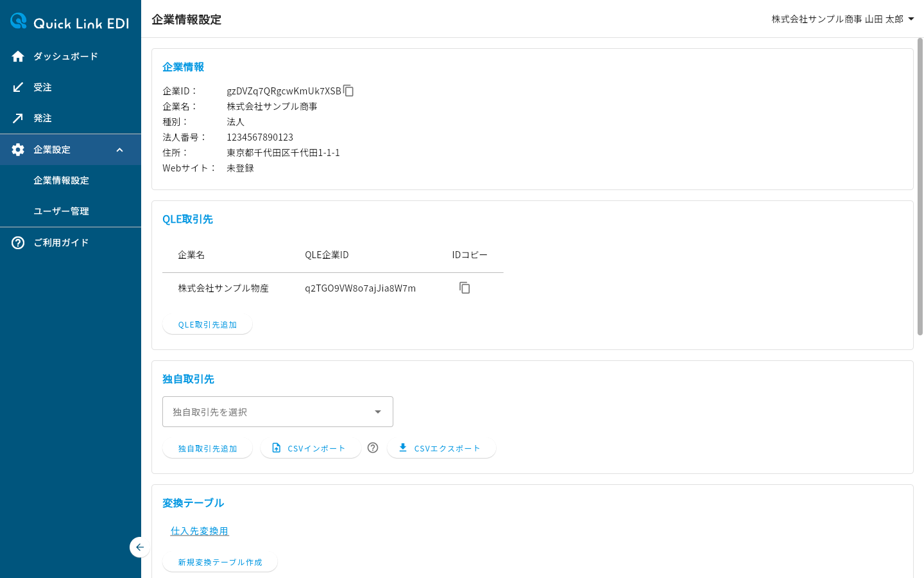Viewport: 924px width, 578px height.
Task: Click the 種別 value 法人
Action: click(235, 122)
